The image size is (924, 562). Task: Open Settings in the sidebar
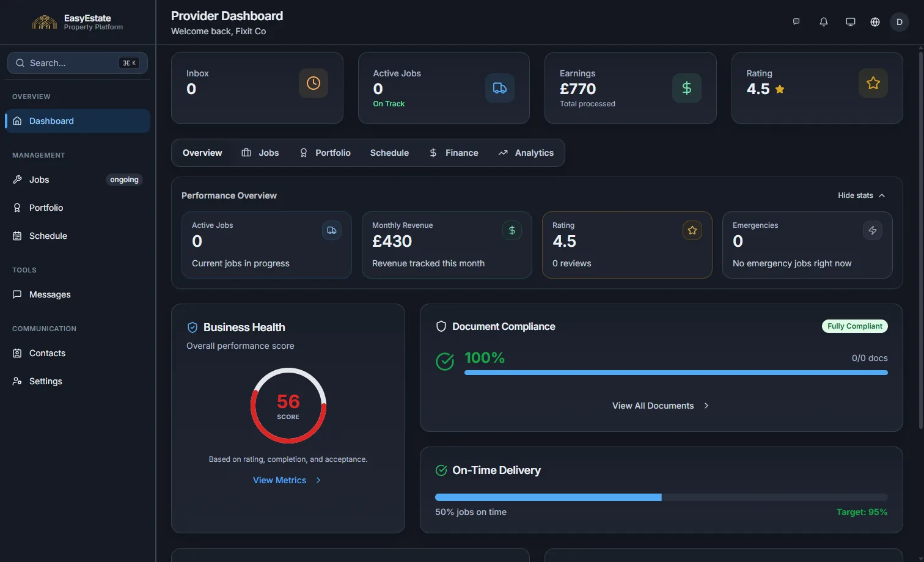tap(78, 381)
